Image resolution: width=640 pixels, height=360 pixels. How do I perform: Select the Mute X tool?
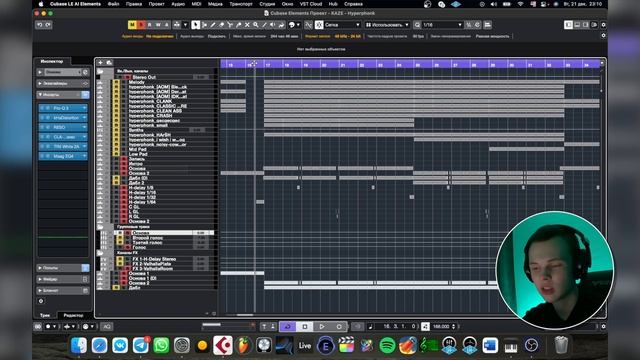pyautogui.click(x=247, y=25)
